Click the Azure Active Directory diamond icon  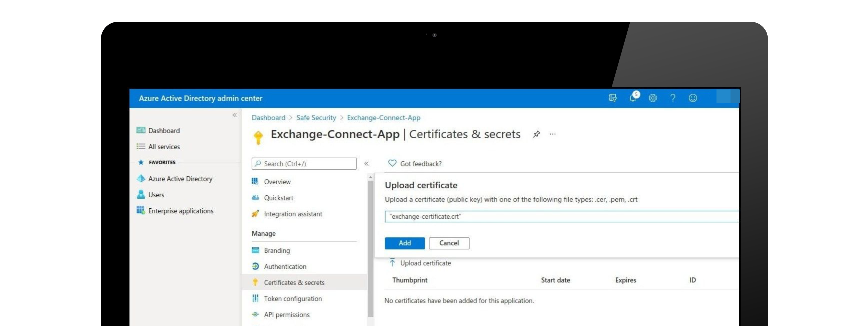click(141, 178)
